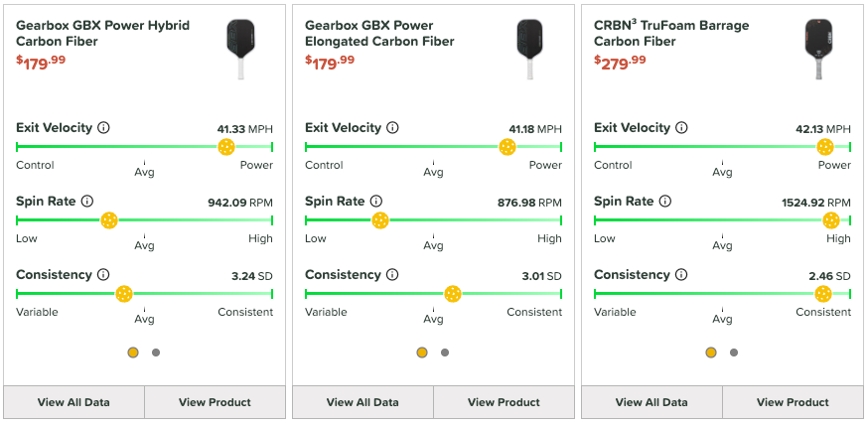The width and height of the screenshot is (868, 424).
Task: Click Exit Velocity info icon on Gearbox Elongated card
Action: click(x=393, y=128)
